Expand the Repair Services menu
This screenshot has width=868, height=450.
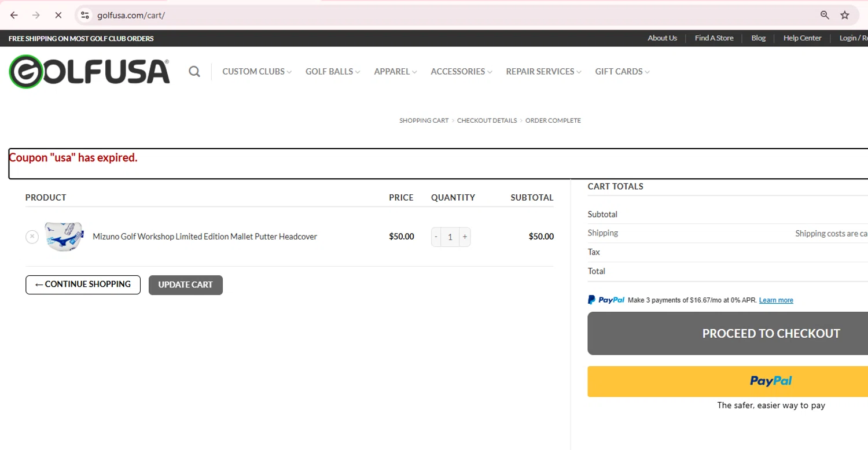543,72
